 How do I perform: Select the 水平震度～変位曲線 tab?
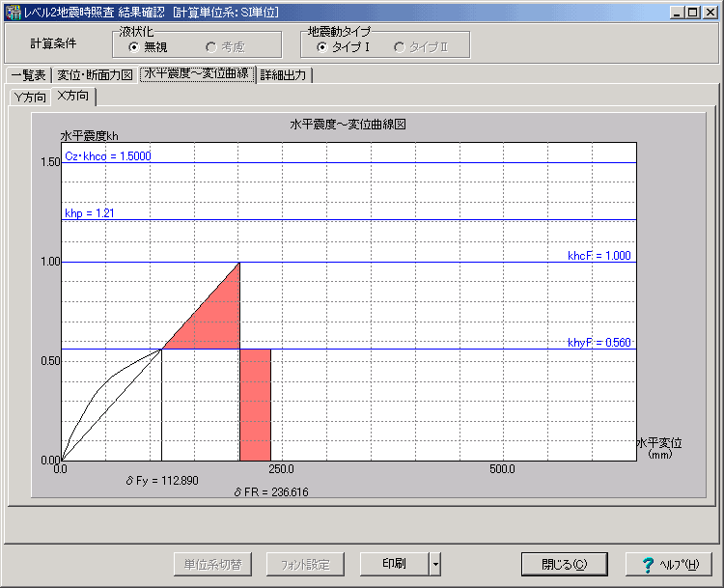[196, 74]
